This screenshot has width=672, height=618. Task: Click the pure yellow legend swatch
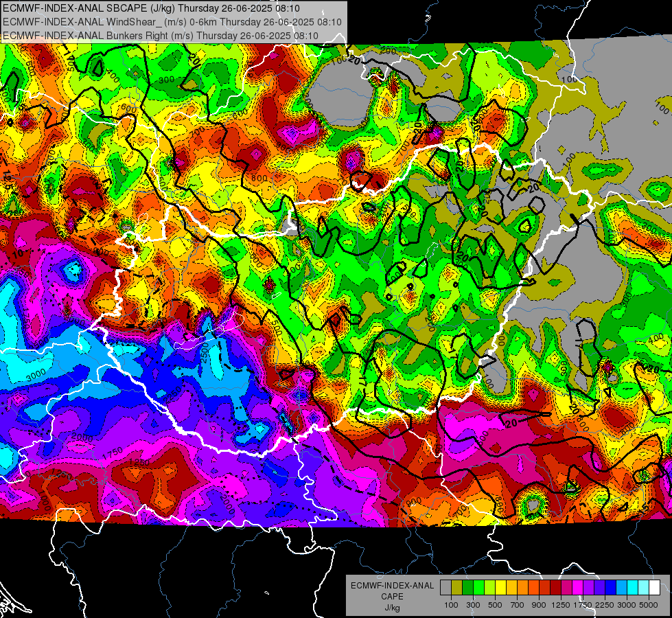click(500, 588)
